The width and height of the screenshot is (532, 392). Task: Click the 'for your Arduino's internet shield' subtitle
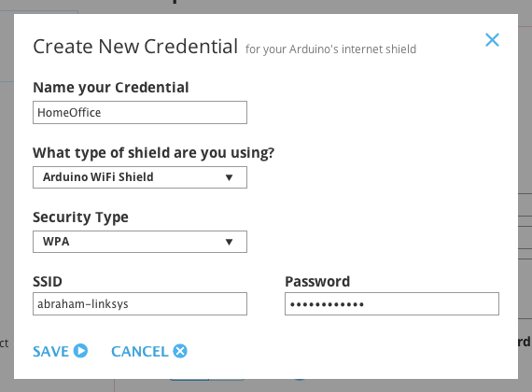330,49
